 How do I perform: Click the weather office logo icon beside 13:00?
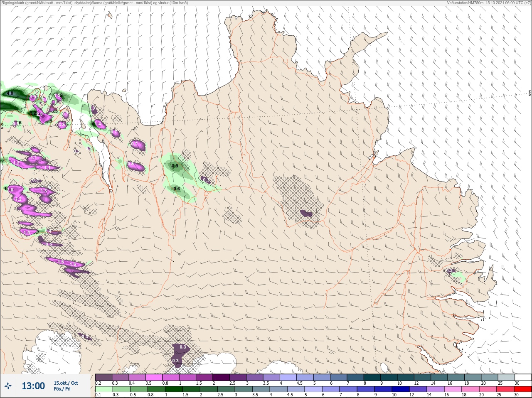[x=8, y=386]
